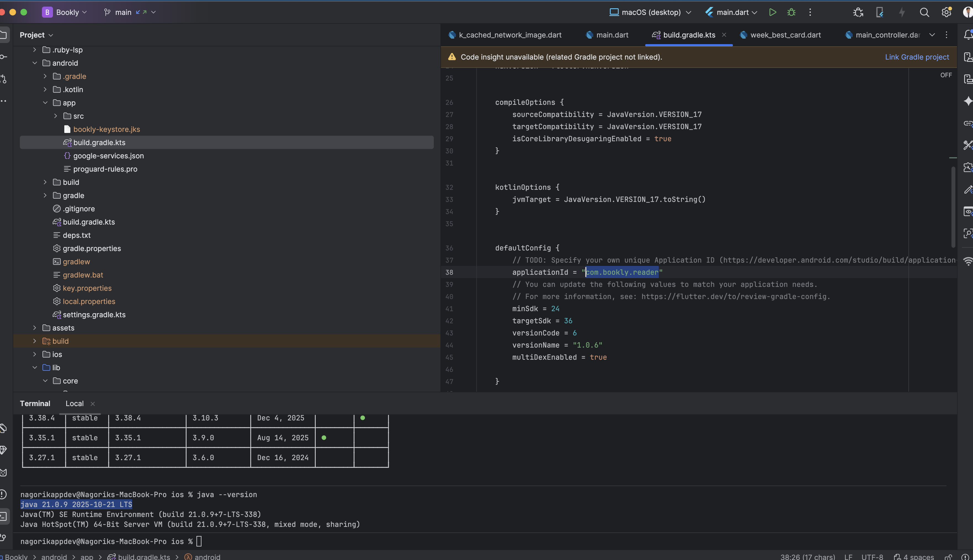Open main.dart run configuration dropdown

point(731,12)
